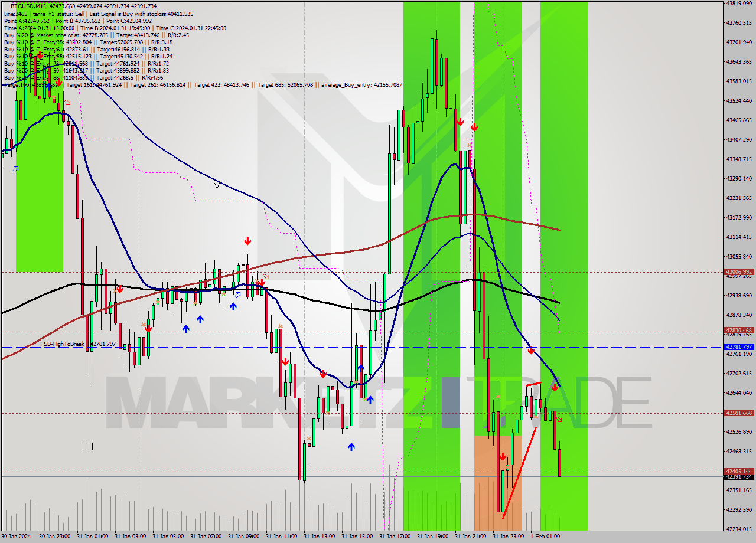
Task: Click 'Time B:2024.01.31 19:45:00' text
Action: point(115,28)
